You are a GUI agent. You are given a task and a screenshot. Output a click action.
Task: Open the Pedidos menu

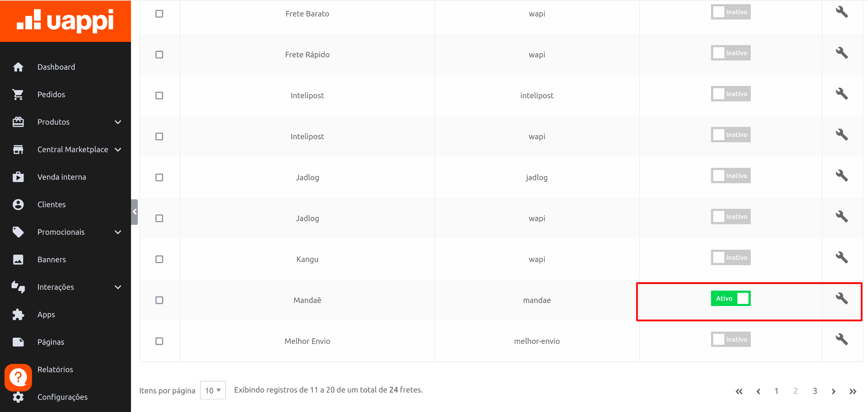point(51,94)
